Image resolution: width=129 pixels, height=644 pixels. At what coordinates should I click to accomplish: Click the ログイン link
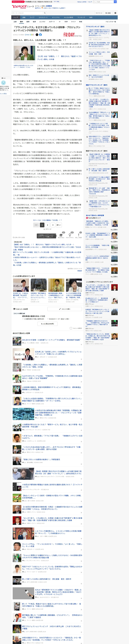point(38,8)
